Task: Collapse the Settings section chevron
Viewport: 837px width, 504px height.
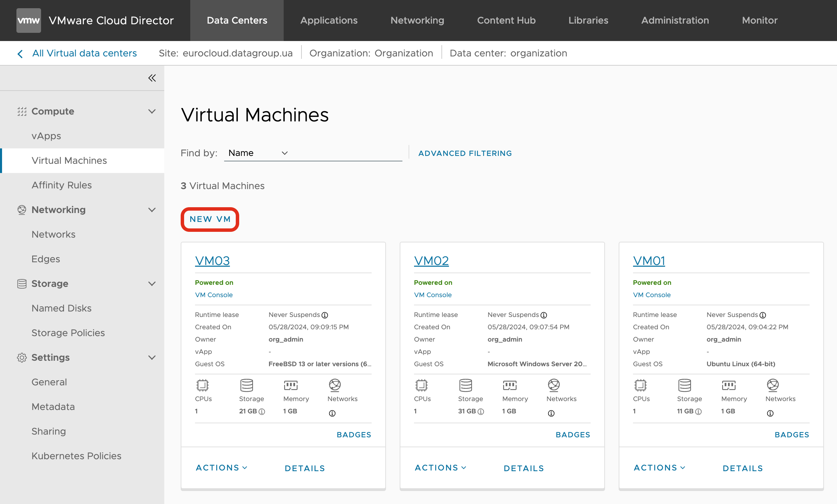Action: (x=152, y=358)
